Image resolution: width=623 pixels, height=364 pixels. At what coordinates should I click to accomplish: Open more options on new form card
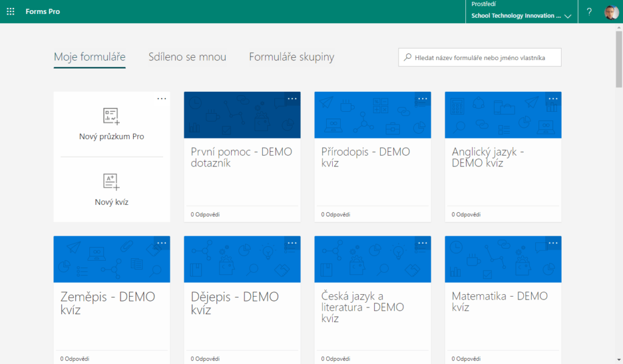[162, 99]
